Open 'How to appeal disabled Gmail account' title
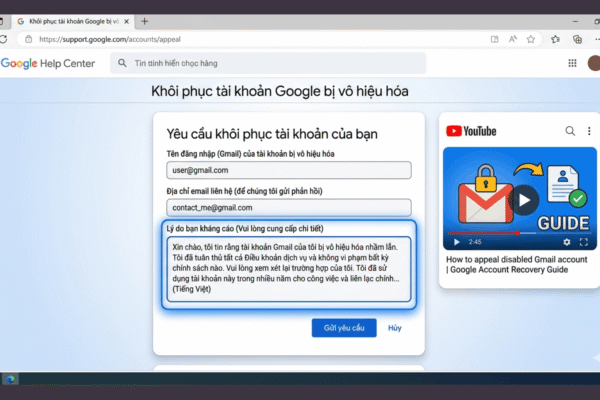The width and height of the screenshot is (600, 400). 517,264
